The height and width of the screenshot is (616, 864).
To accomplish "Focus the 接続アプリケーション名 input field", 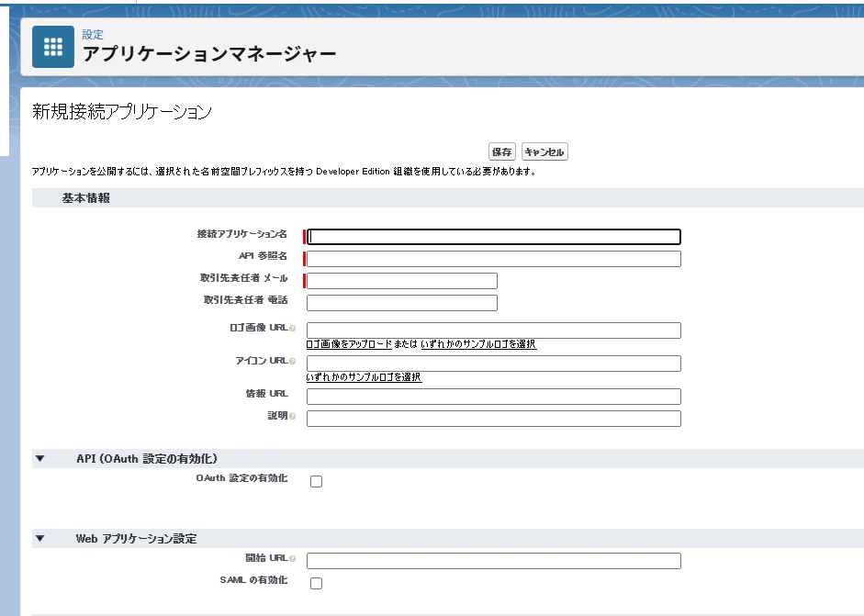I will click(x=494, y=237).
